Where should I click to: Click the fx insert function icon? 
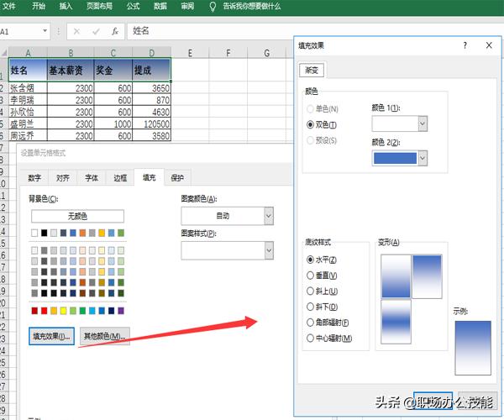pos(115,31)
